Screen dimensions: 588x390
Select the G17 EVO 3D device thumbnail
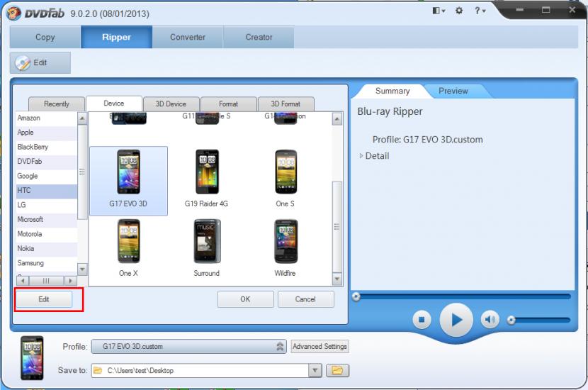128,173
